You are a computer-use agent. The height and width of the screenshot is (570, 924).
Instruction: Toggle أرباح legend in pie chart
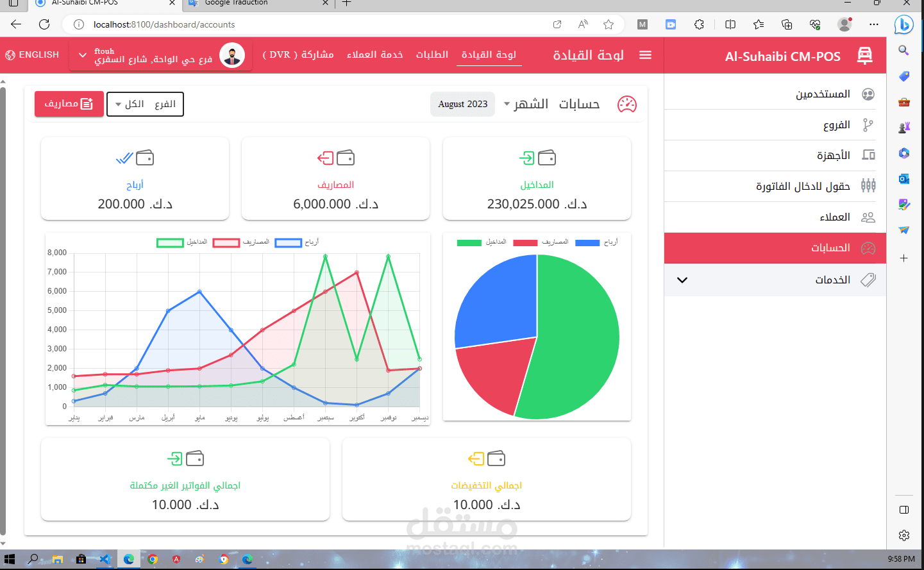(x=596, y=242)
